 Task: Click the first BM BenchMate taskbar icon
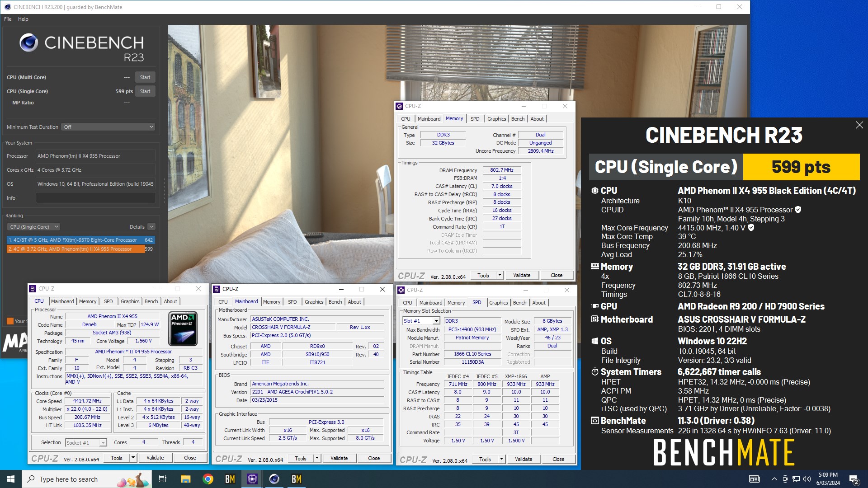pyautogui.click(x=230, y=479)
